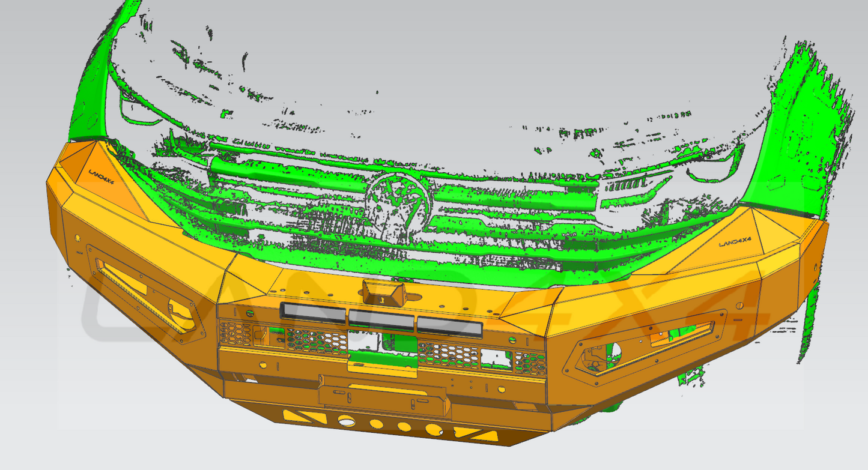Click the small hole on left wing face
868x470 pixels.
77,238
